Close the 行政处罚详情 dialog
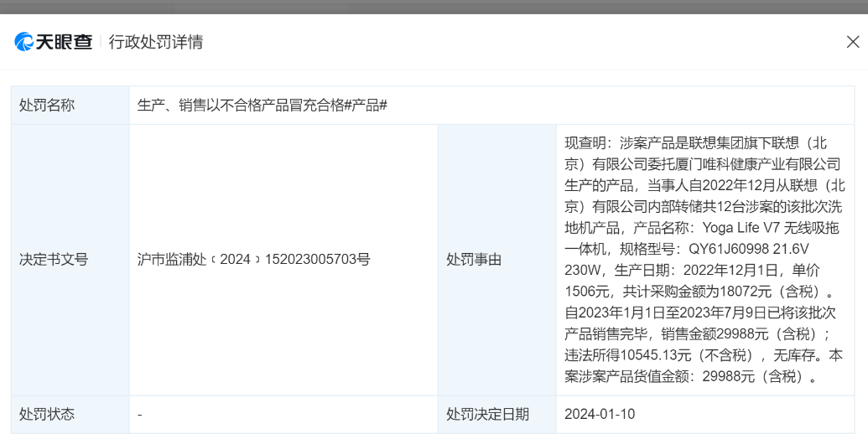 pos(852,42)
